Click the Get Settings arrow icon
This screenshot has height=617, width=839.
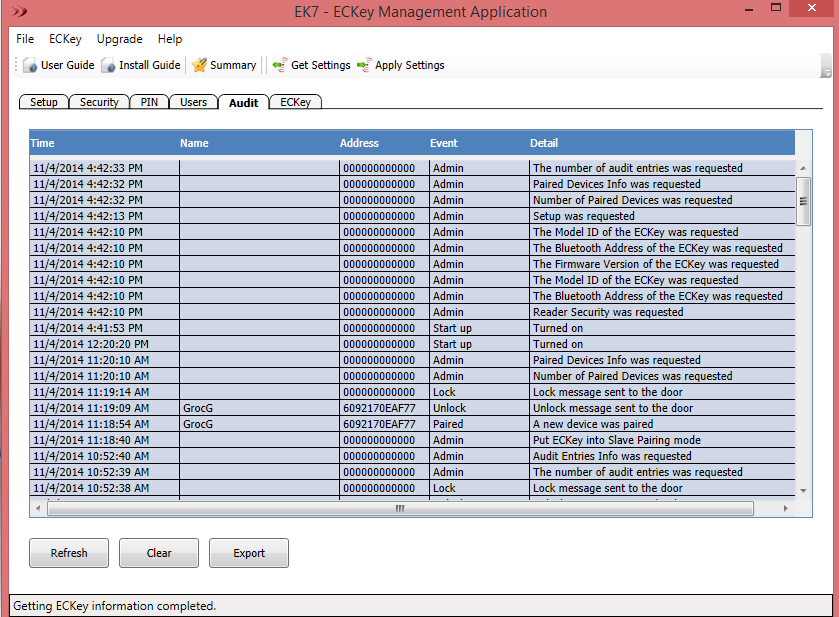(279, 65)
